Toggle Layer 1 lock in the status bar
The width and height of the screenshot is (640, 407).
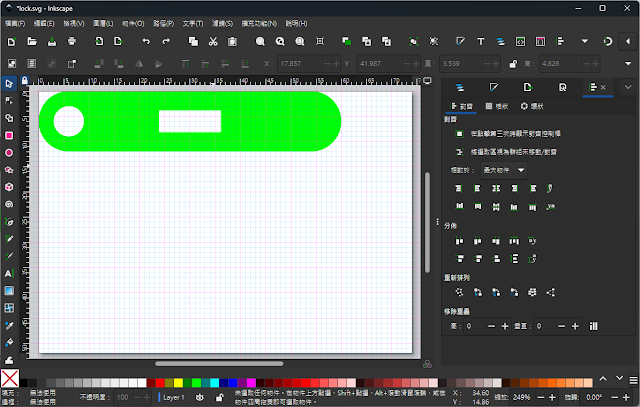[220, 397]
